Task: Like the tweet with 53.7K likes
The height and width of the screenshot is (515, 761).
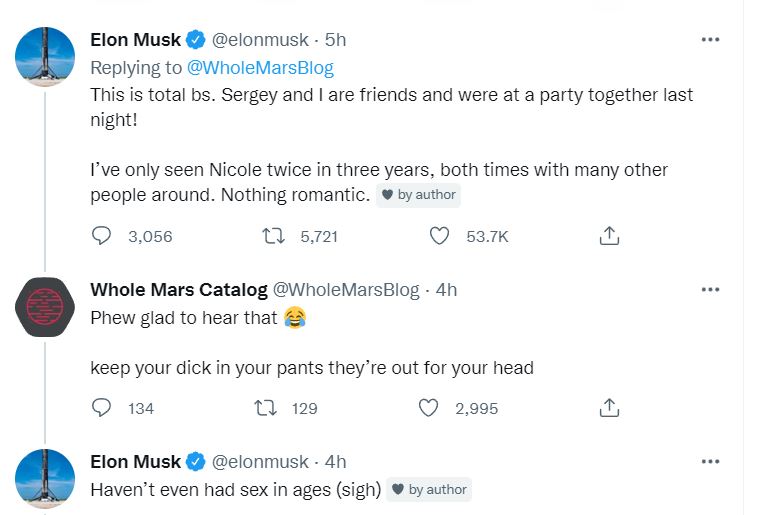Action: (439, 237)
